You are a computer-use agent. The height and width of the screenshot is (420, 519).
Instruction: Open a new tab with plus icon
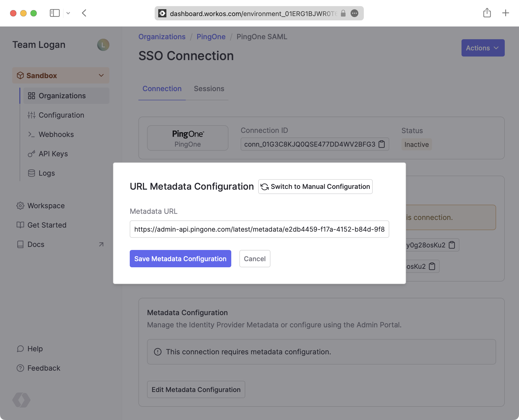[x=505, y=13]
